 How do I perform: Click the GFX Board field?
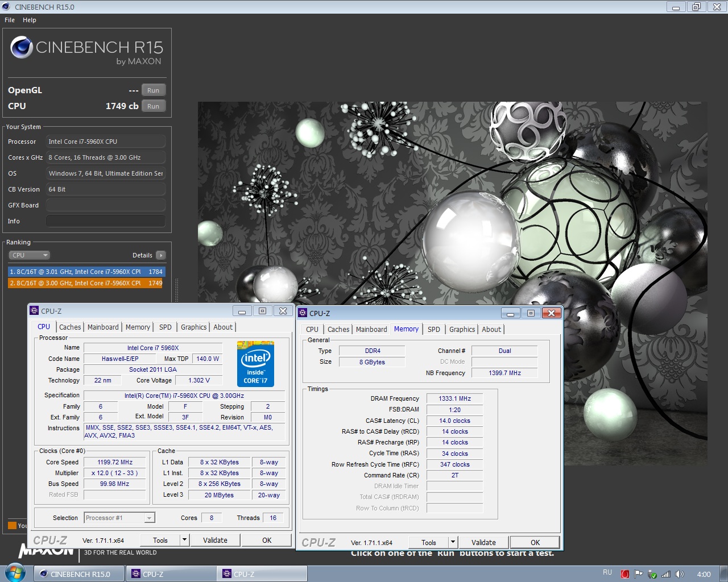(106, 205)
